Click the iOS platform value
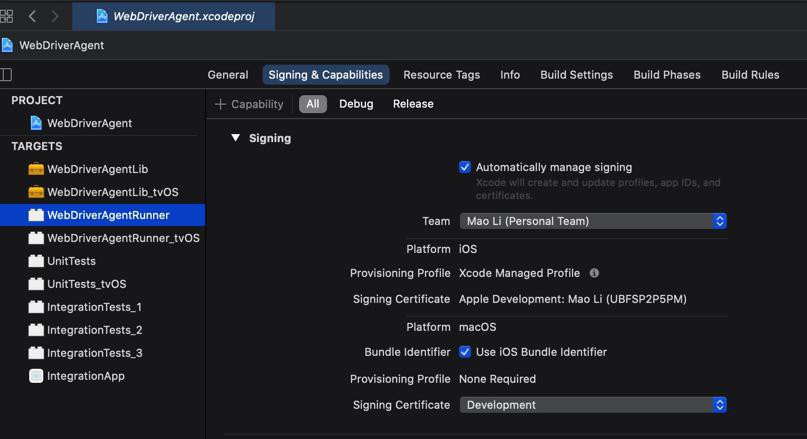The width and height of the screenshot is (807, 439). tap(468, 249)
